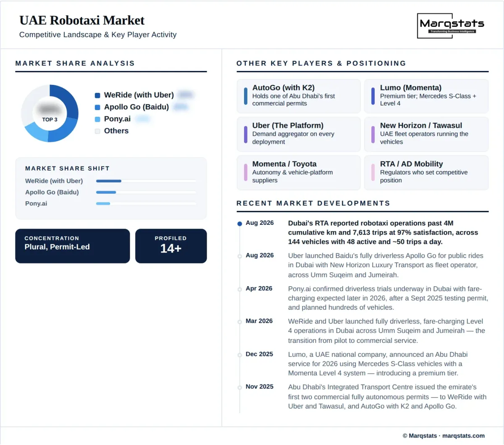
Task: Click 'MARKET SHARE SHIFT' heading
Action: [67, 169]
